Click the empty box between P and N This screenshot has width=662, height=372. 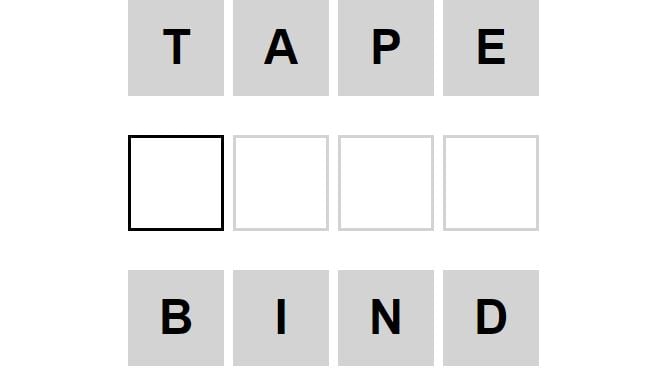coord(386,183)
